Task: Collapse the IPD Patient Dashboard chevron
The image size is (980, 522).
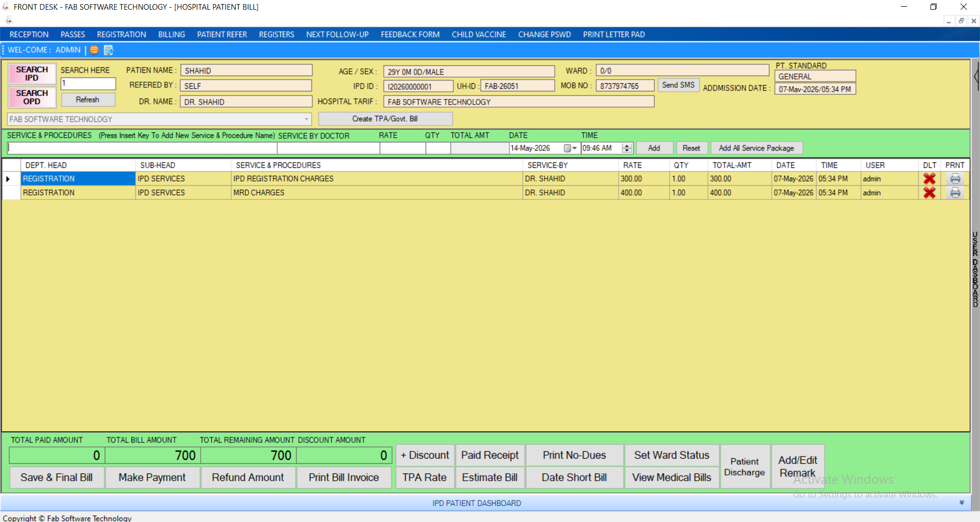Action: pos(962,503)
